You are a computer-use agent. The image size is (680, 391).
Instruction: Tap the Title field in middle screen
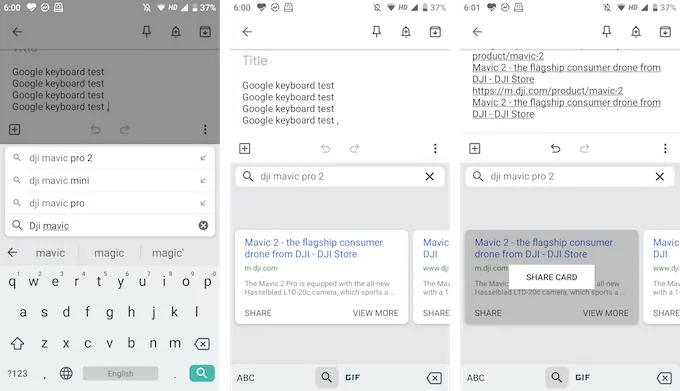click(x=255, y=61)
